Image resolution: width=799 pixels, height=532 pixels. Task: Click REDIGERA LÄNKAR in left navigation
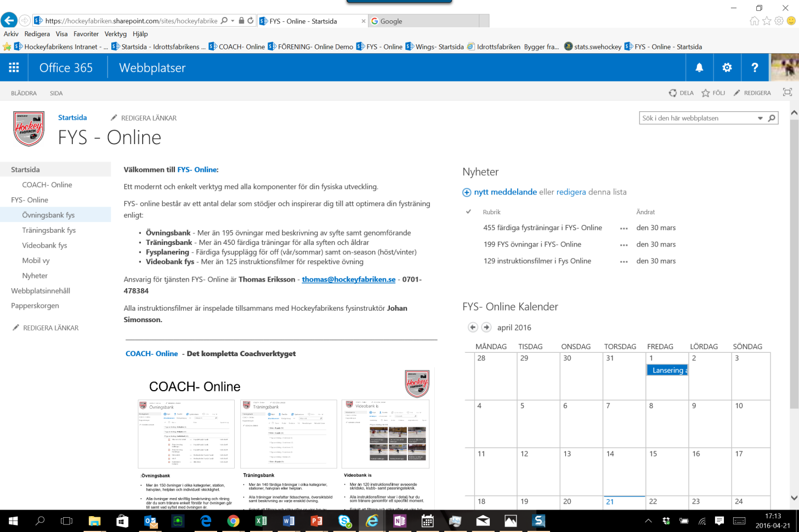pos(45,328)
